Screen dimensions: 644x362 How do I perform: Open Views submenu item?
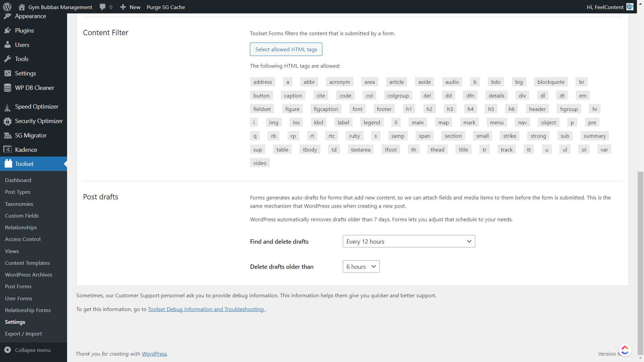[12, 251]
